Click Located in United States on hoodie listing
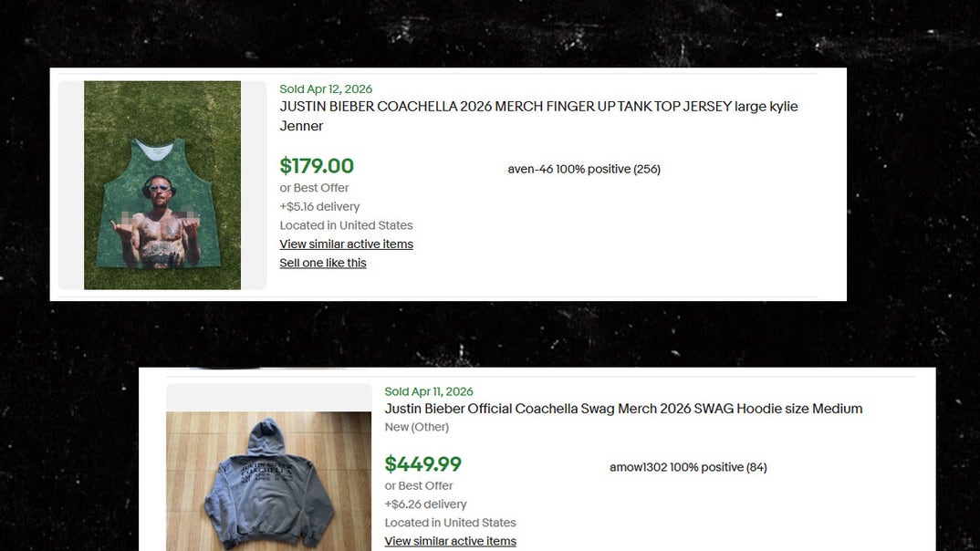Image resolution: width=980 pixels, height=551 pixels. 451,522
